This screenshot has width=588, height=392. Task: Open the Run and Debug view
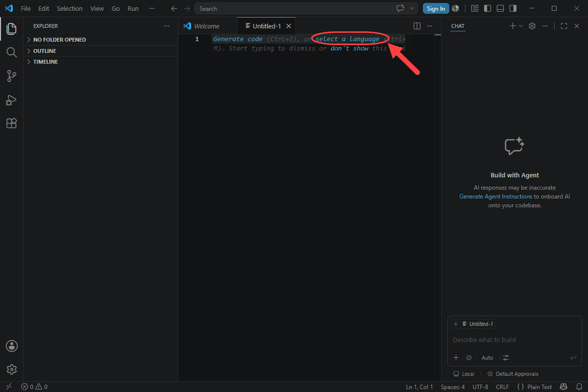(x=11, y=99)
